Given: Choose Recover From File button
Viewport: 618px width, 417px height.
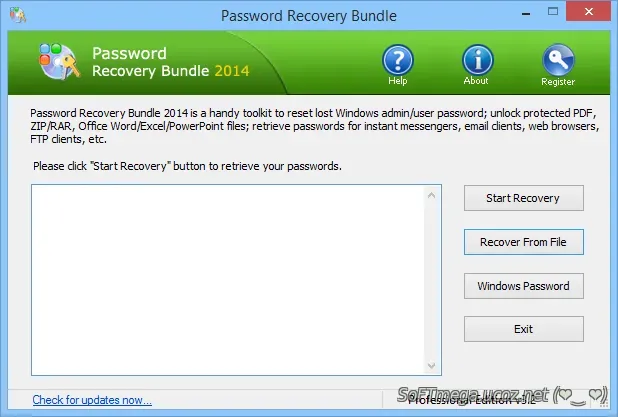Looking at the screenshot, I should (523, 242).
